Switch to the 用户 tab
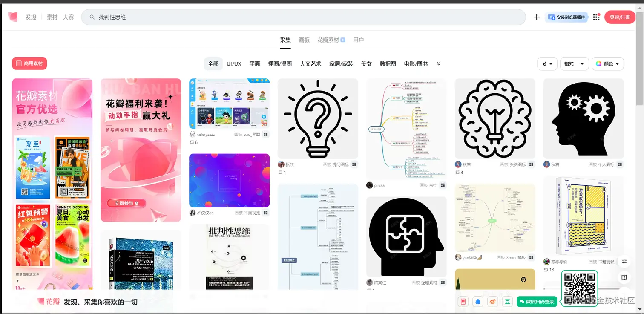Image resolution: width=644 pixels, height=314 pixels. (x=359, y=40)
